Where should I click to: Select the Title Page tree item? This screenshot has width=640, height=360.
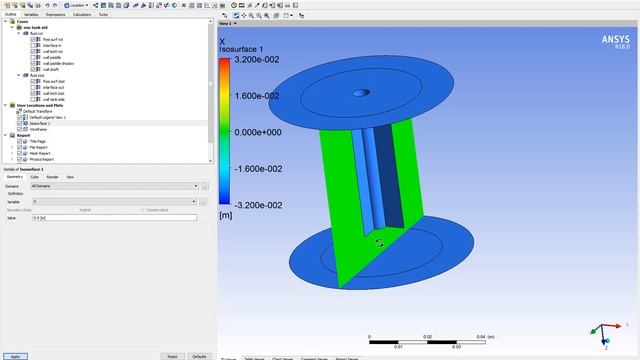click(x=38, y=141)
